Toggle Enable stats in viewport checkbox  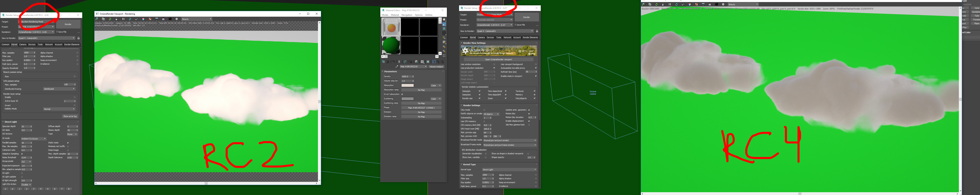[536, 76]
